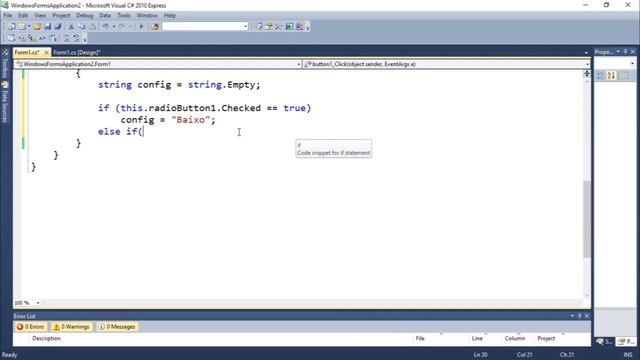Image resolution: width=640 pixels, height=360 pixels.
Task: Click the Cut scissors icon
Action: coord(71,27)
